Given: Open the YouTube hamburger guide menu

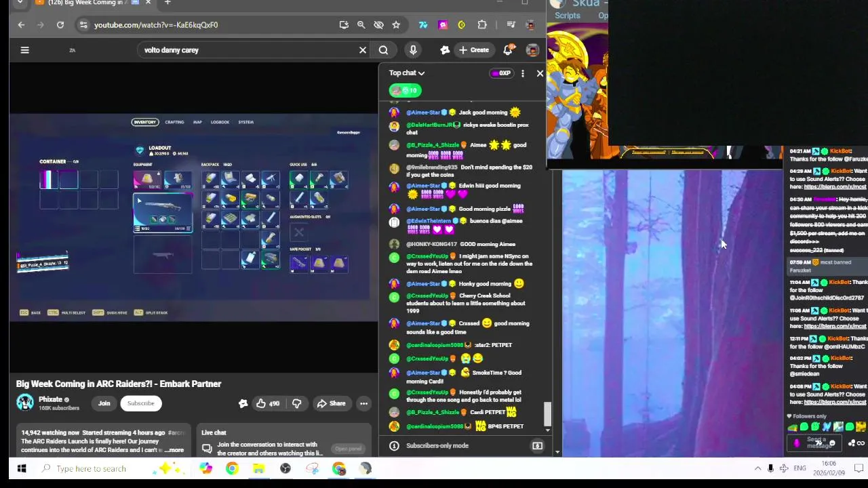Looking at the screenshot, I should coord(24,50).
